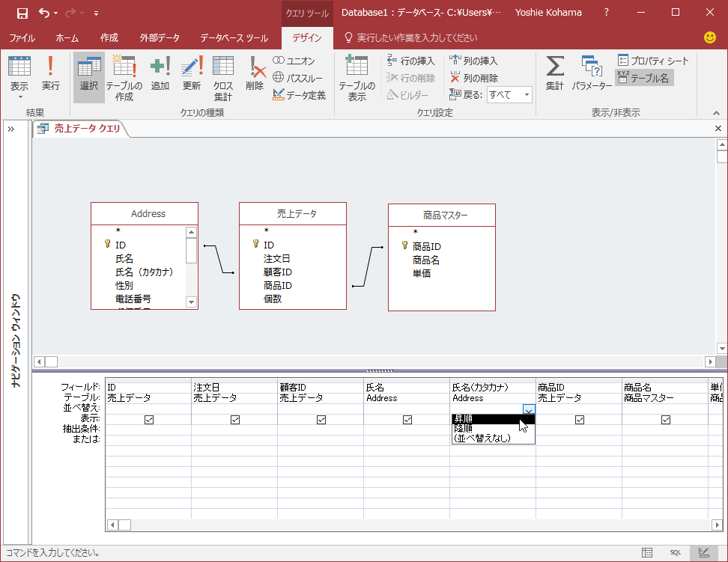The height and width of the screenshot is (562, 728).
Task: Open テーブルの表示 show table dialog
Action: click(357, 78)
